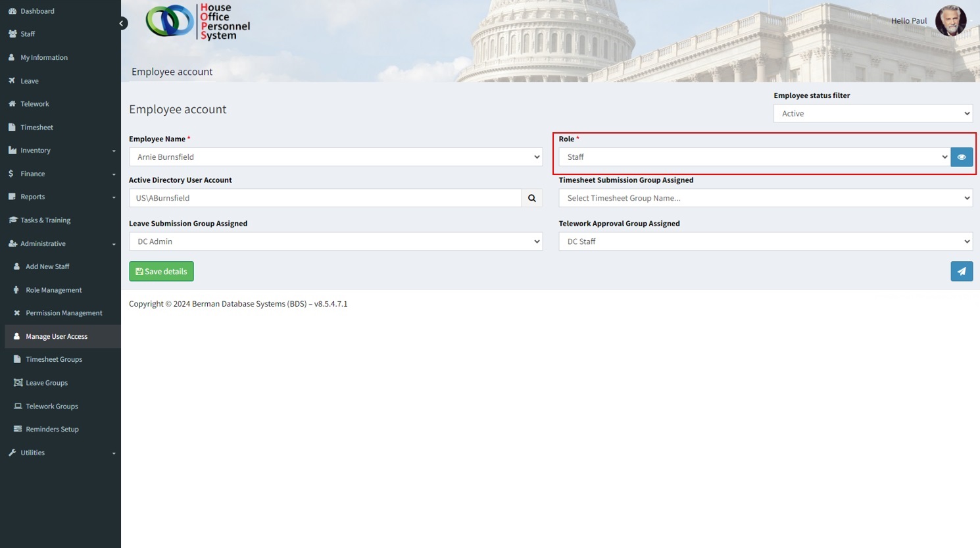Open the Employee Name dropdown
This screenshot has width=980, height=548.
click(x=335, y=157)
